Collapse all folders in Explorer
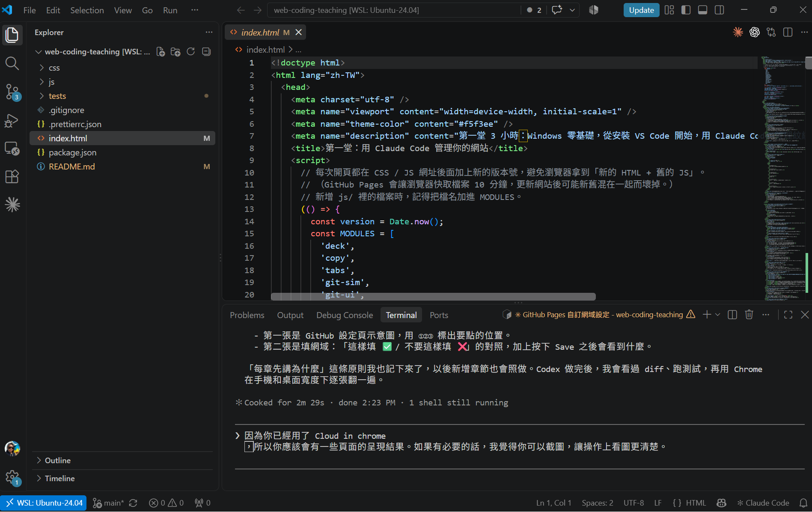The height and width of the screenshot is (512, 812). pos(206,52)
